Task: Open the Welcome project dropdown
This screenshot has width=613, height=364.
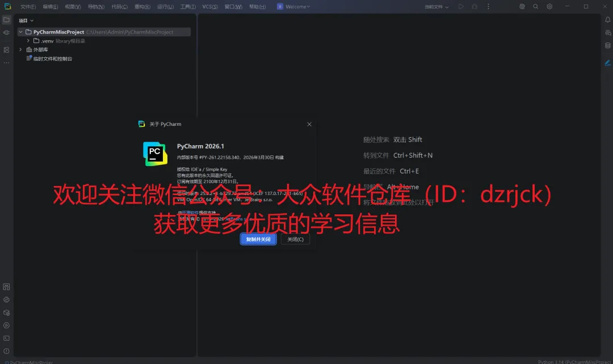Action: 293,7
